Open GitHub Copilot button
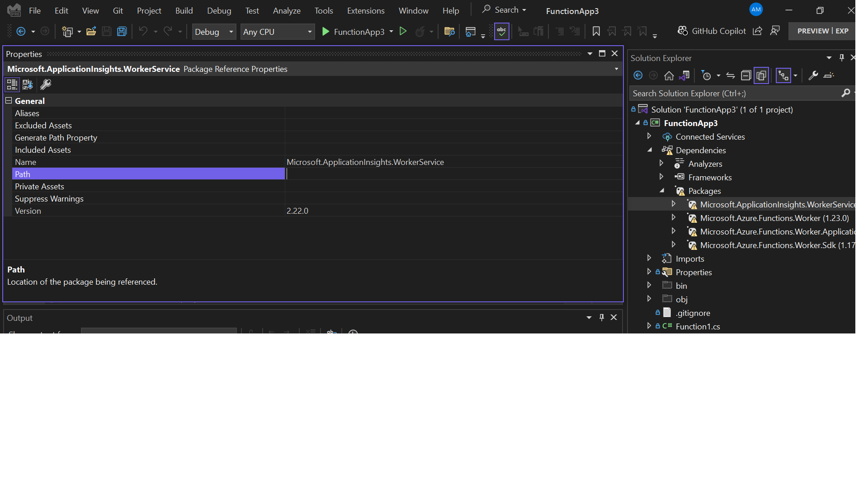The image size is (868, 488). pyautogui.click(x=712, y=31)
